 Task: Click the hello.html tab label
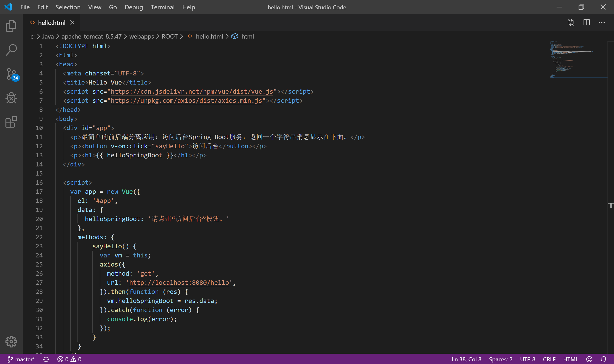(51, 23)
